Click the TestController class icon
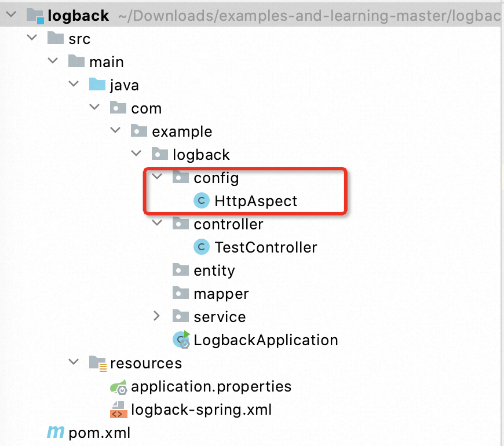This screenshot has width=504, height=446. pos(202,247)
